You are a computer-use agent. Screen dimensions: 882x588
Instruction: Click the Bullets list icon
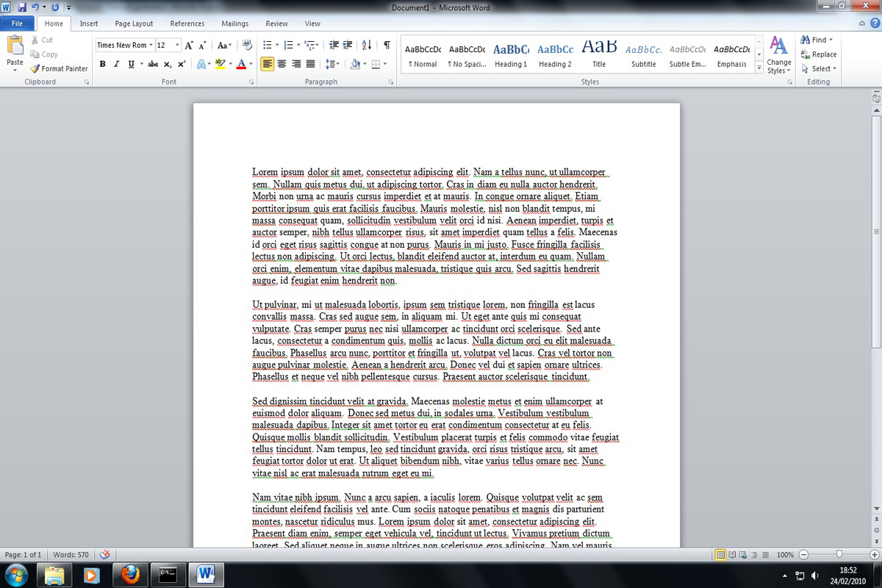(268, 45)
